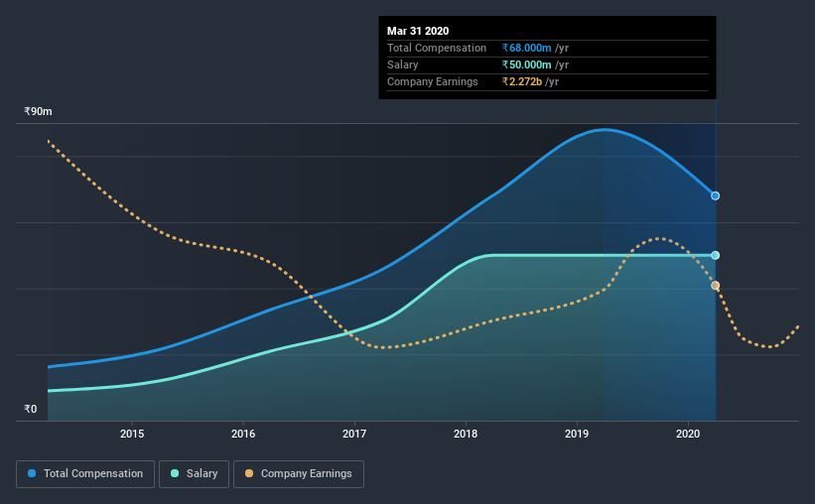Toggle the Company Earnings legend button

(299, 474)
